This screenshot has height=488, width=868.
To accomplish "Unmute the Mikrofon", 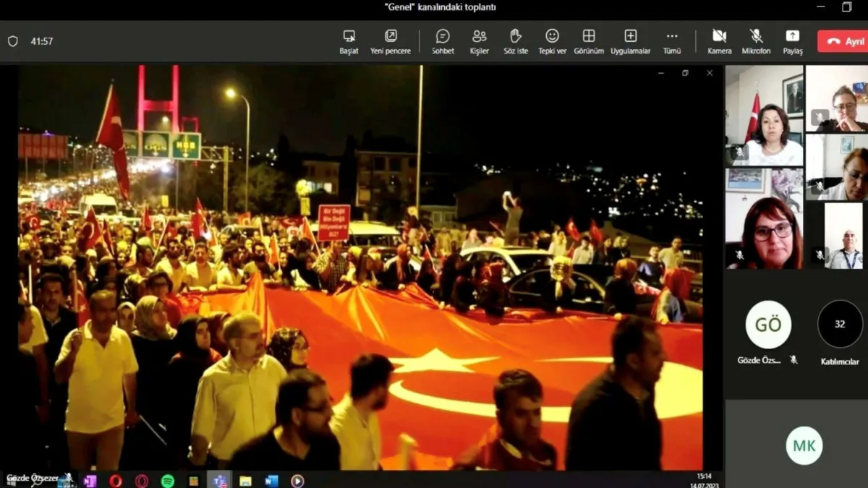I will tap(756, 41).
